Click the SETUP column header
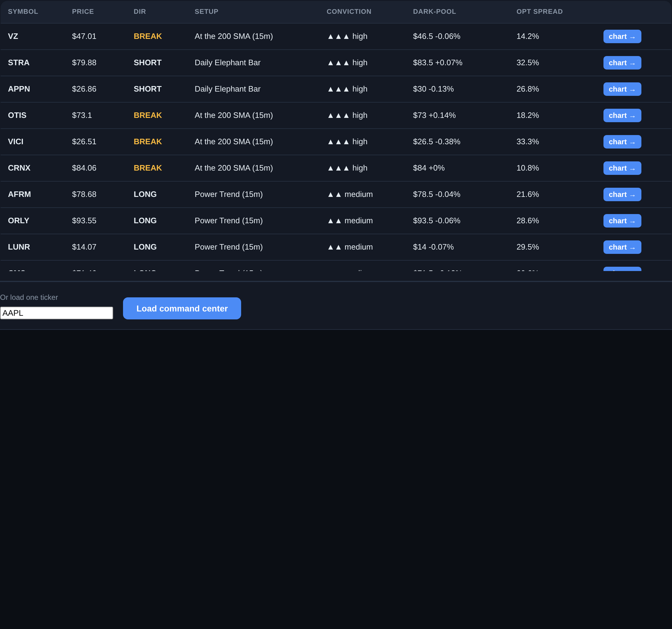 [x=207, y=12]
